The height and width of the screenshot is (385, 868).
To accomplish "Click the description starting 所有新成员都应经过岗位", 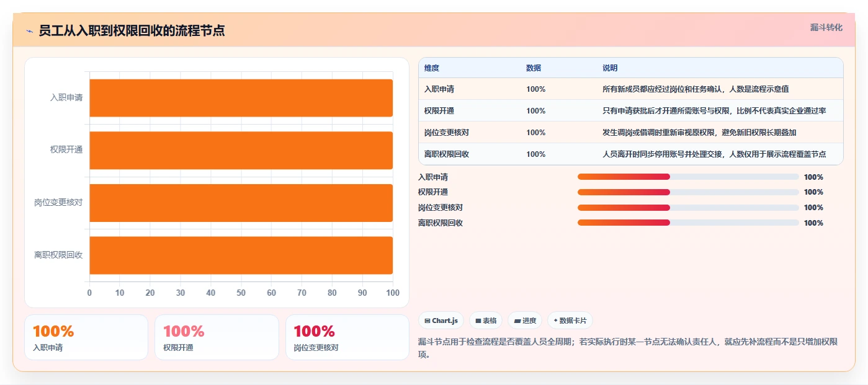I will (696, 89).
